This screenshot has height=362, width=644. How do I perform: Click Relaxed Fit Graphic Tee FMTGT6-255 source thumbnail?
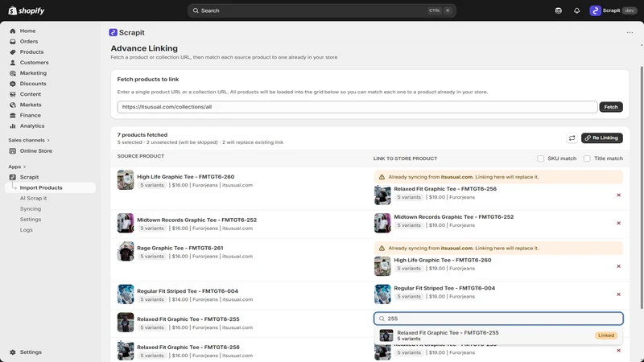click(126, 323)
